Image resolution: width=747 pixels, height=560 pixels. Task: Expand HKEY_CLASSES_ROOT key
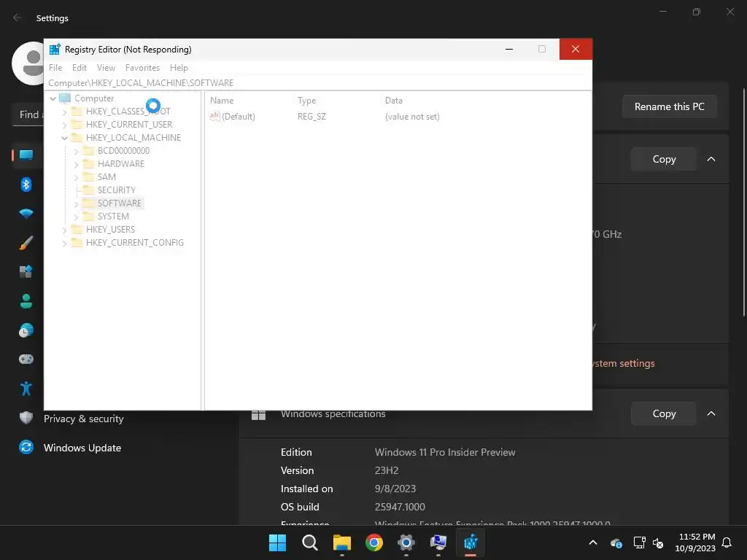[x=65, y=112]
